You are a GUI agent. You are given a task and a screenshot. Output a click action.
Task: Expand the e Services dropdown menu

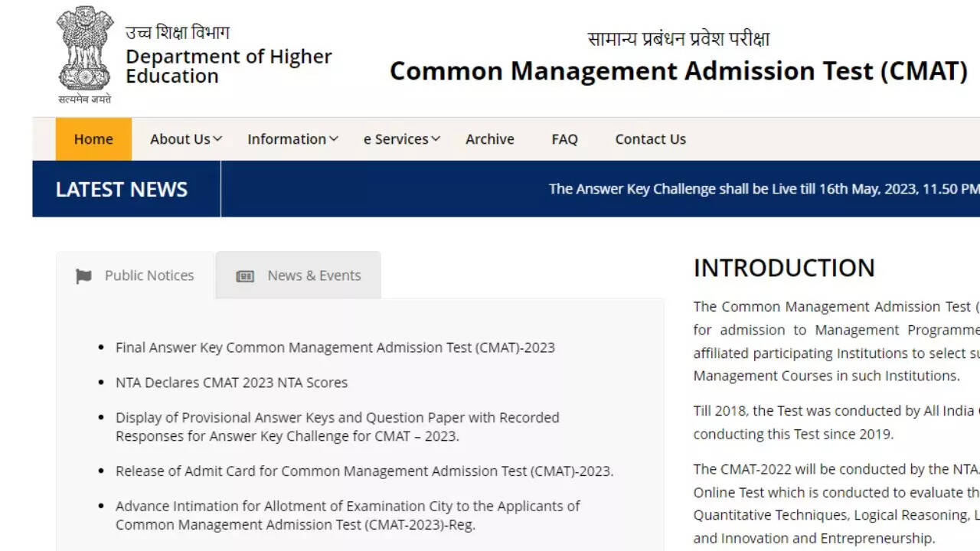click(402, 139)
